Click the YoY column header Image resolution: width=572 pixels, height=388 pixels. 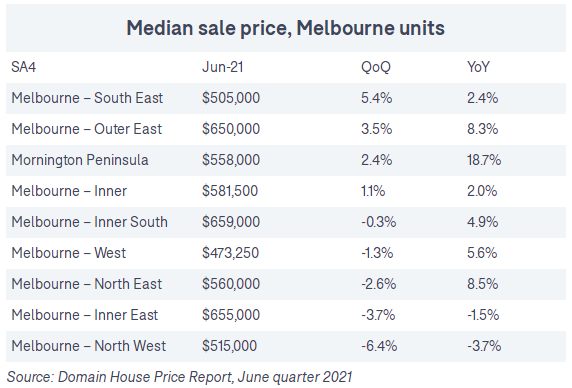point(478,67)
